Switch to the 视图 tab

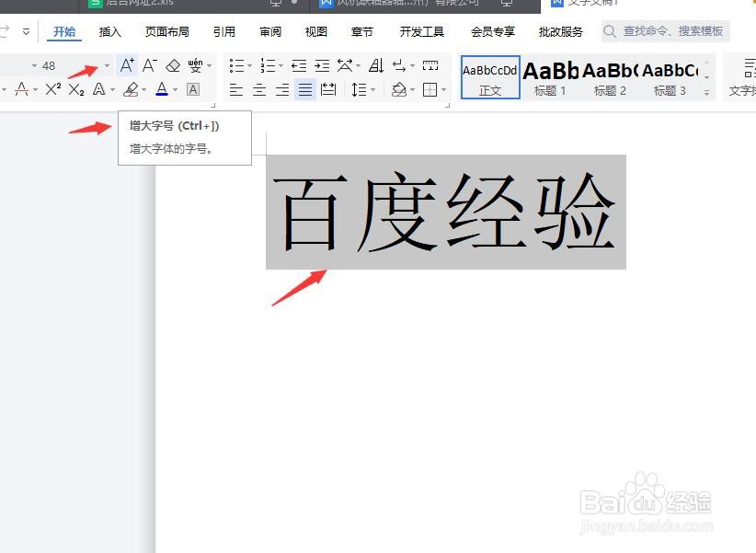pos(315,32)
